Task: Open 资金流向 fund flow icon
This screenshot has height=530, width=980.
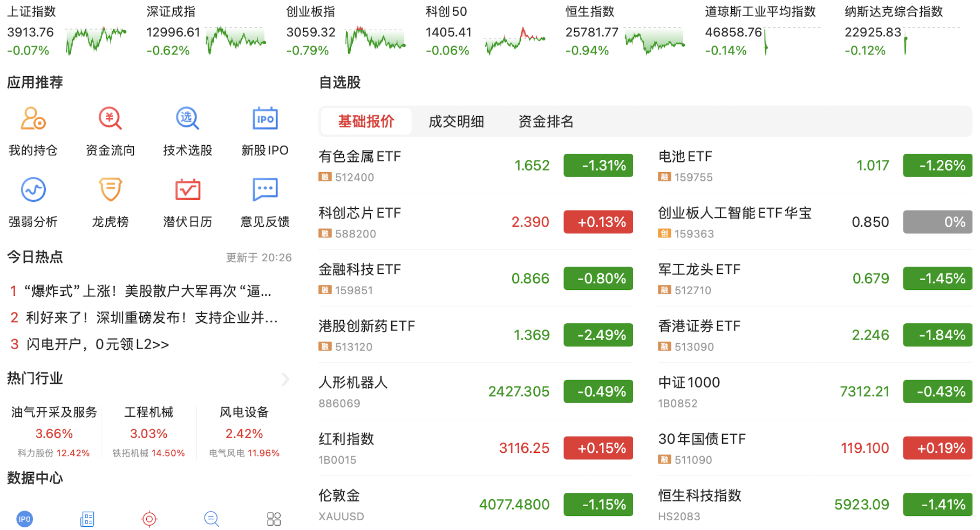Action: [110, 119]
